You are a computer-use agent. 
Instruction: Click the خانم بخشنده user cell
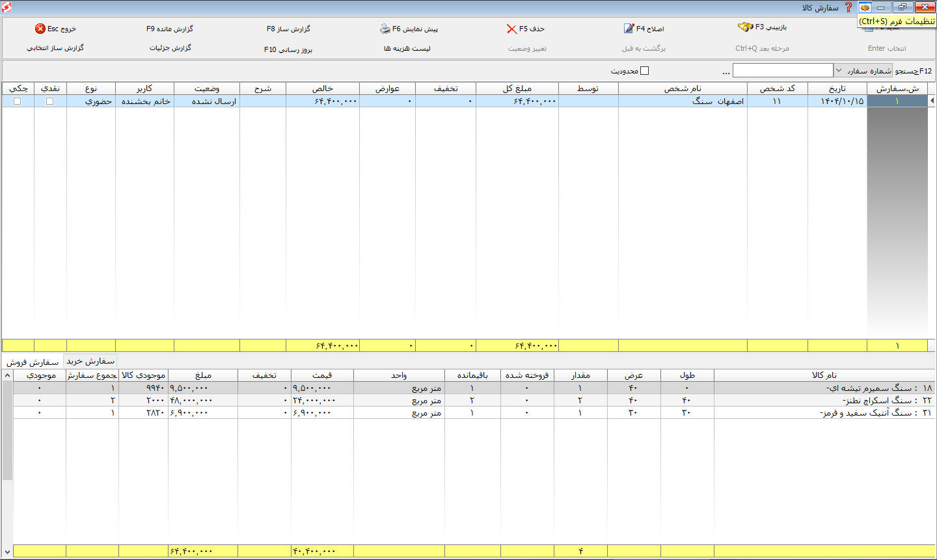coord(144,101)
